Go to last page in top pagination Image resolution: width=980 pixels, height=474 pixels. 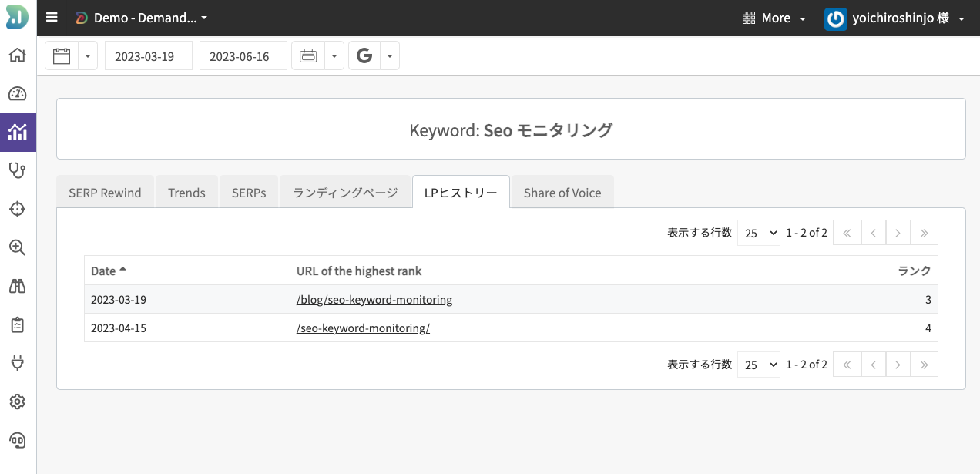[x=925, y=233]
